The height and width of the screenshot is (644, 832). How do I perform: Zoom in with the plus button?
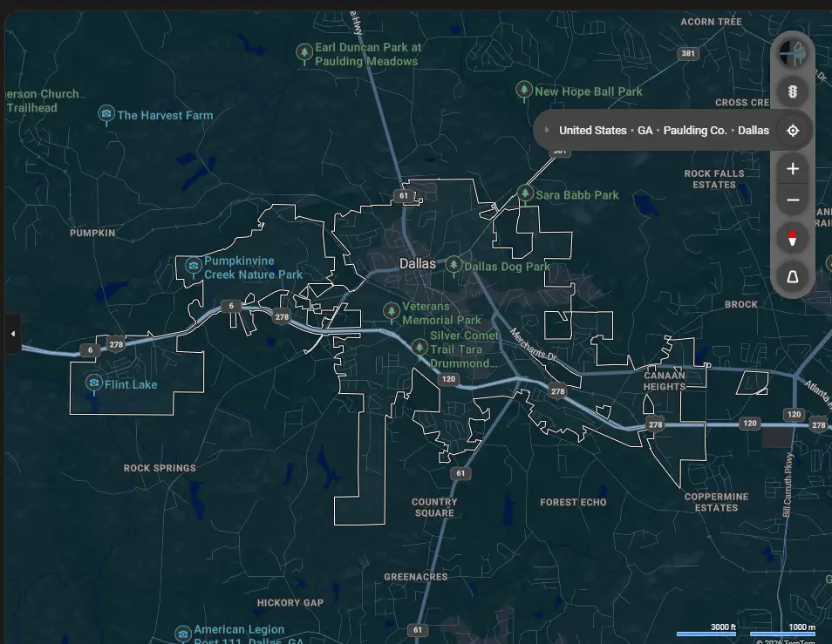(793, 169)
